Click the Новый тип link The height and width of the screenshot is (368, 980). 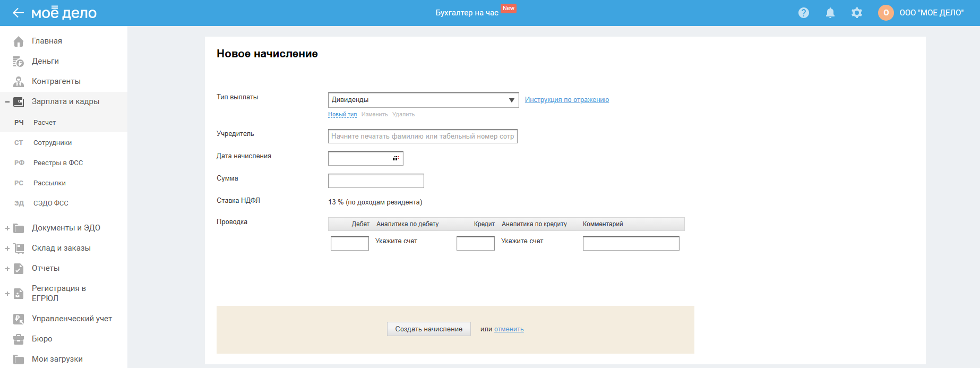pyautogui.click(x=342, y=115)
